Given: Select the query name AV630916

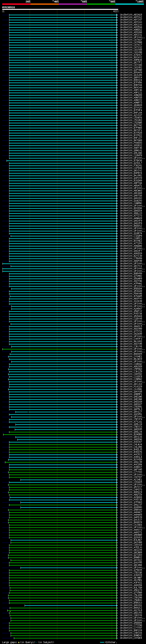Looking at the screenshot, I should pos(8,7).
